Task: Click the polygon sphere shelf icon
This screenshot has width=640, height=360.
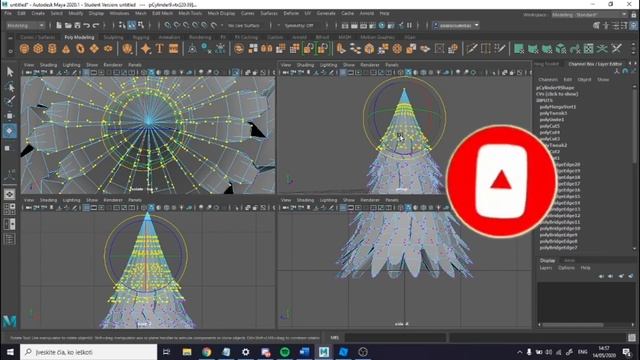Action: tap(24, 49)
